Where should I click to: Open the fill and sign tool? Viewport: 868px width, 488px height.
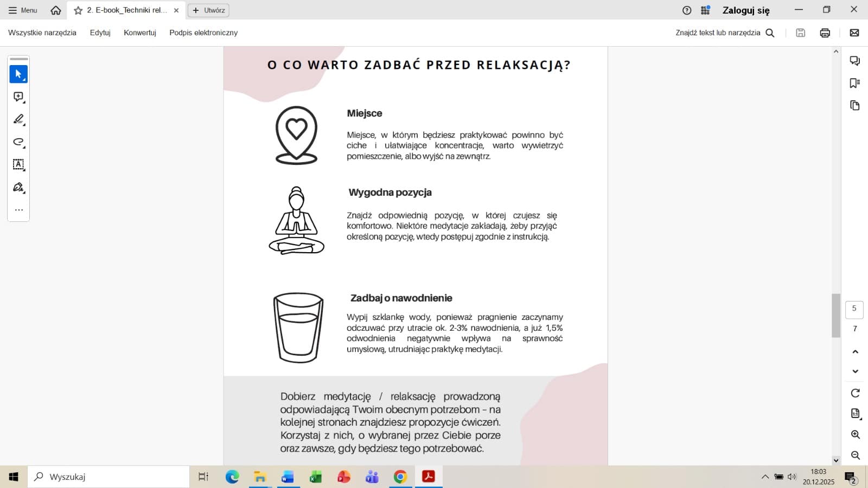click(x=18, y=187)
